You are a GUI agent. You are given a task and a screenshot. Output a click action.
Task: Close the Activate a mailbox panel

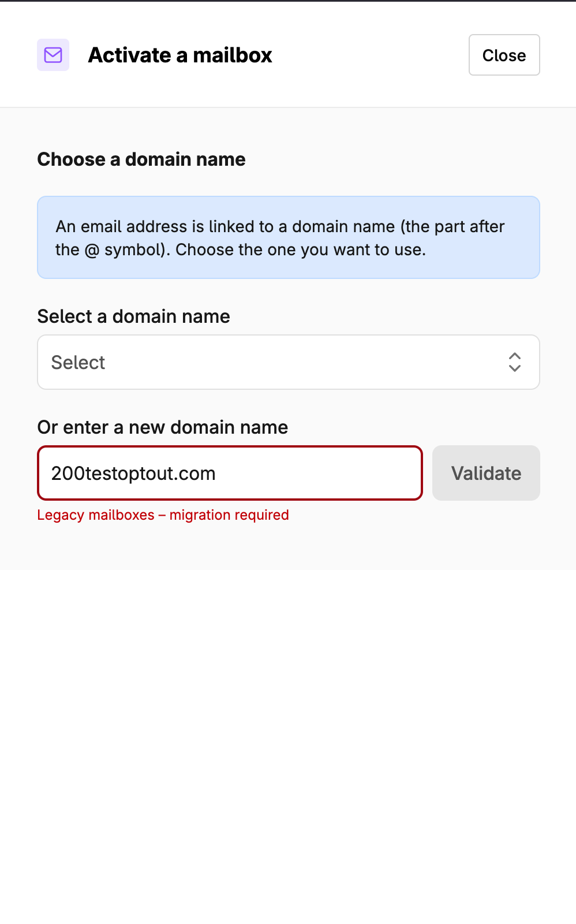[504, 55]
